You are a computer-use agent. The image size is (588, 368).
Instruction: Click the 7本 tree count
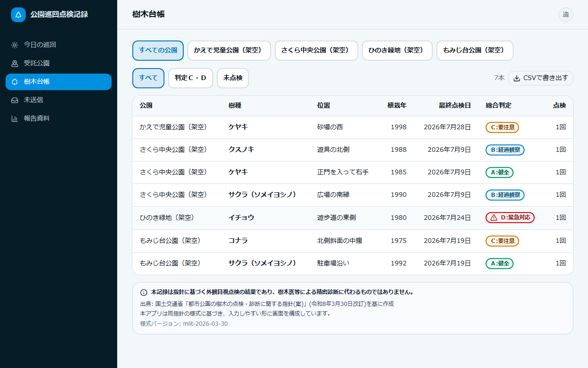pos(499,78)
